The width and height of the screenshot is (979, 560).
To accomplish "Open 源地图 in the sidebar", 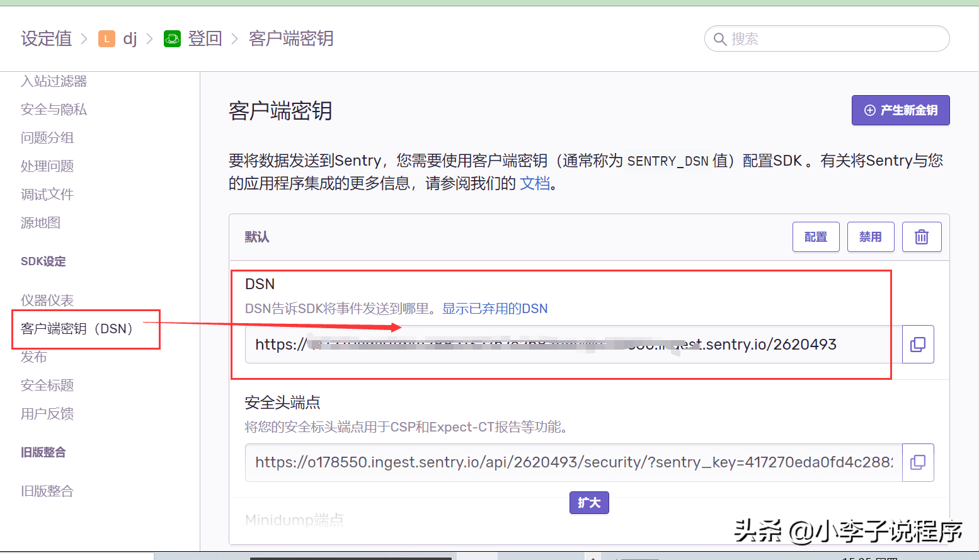I will (41, 223).
